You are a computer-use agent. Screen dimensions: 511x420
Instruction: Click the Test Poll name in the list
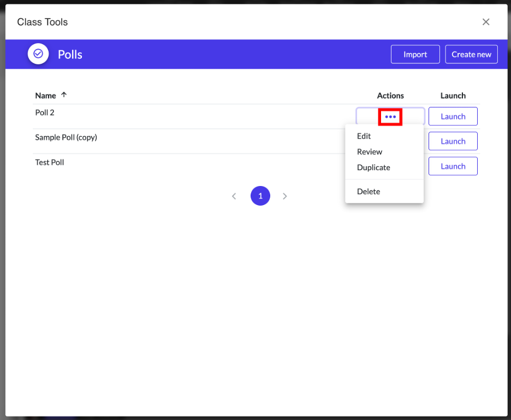[x=50, y=163]
